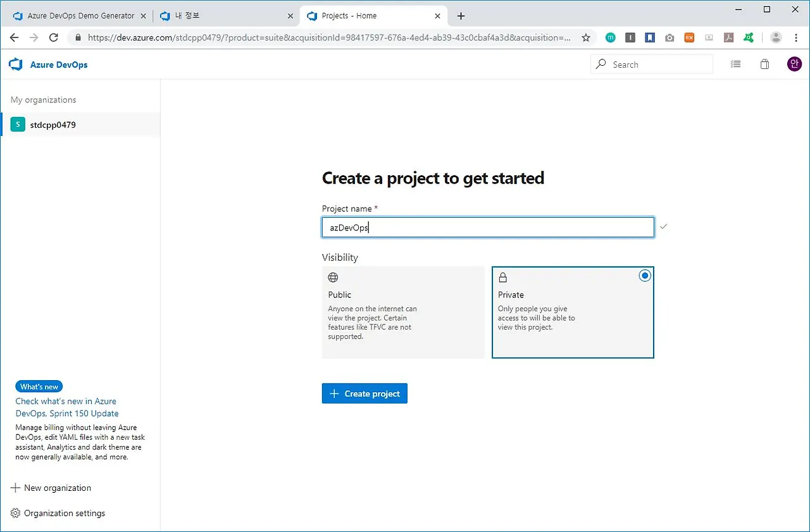
Task: Click the site lock icon in address bar
Action: tap(78, 37)
